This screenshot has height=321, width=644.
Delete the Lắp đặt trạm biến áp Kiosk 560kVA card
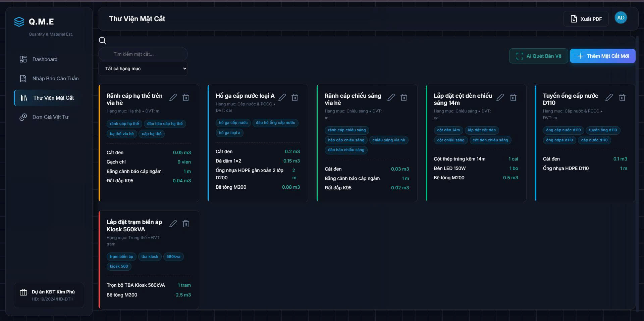tap(186, 224)
